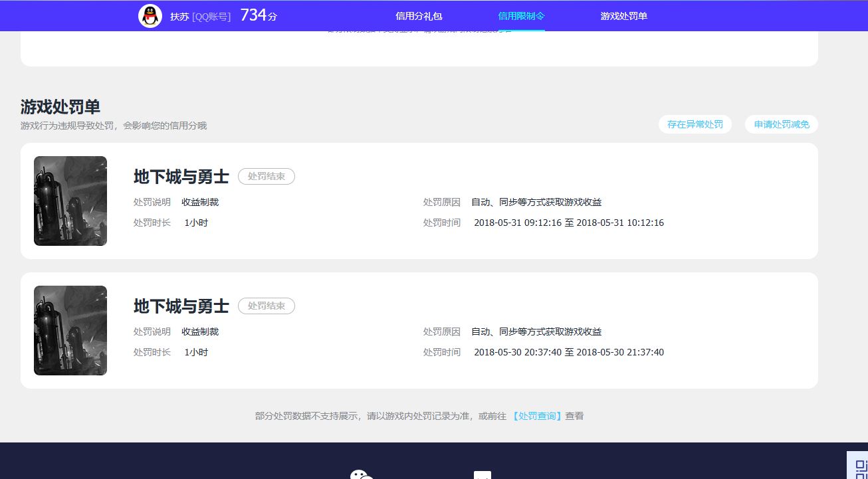The height and width of the screenshot is (479, 868).
Task: Select the 信用限制令 tab
Action: [521, 16]
